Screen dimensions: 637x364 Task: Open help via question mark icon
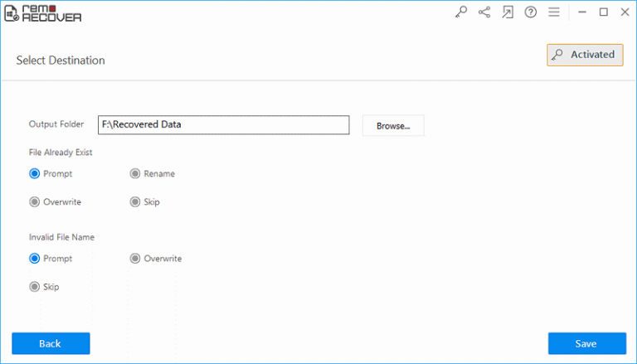pos(531,12)
